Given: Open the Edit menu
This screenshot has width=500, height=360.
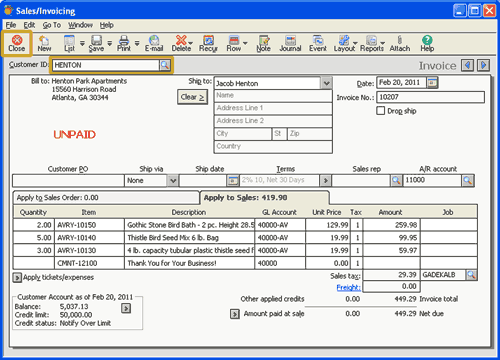Looking at the screenshot, I should (x=29, y=25).
